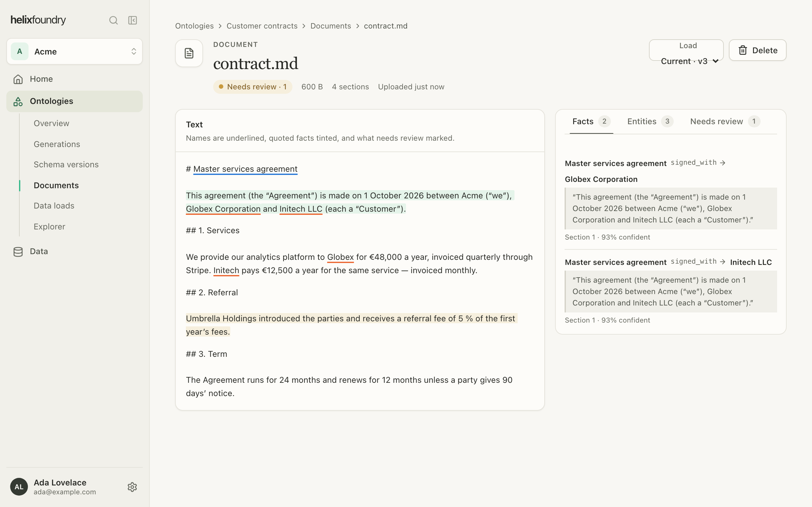Click the Needs review · 1 status badge
This screenshot has width=812, height=507.
253,87
